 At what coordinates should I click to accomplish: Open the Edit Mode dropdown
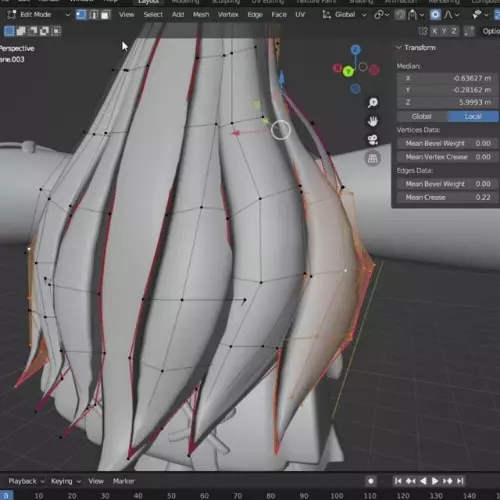pos(38,15)
